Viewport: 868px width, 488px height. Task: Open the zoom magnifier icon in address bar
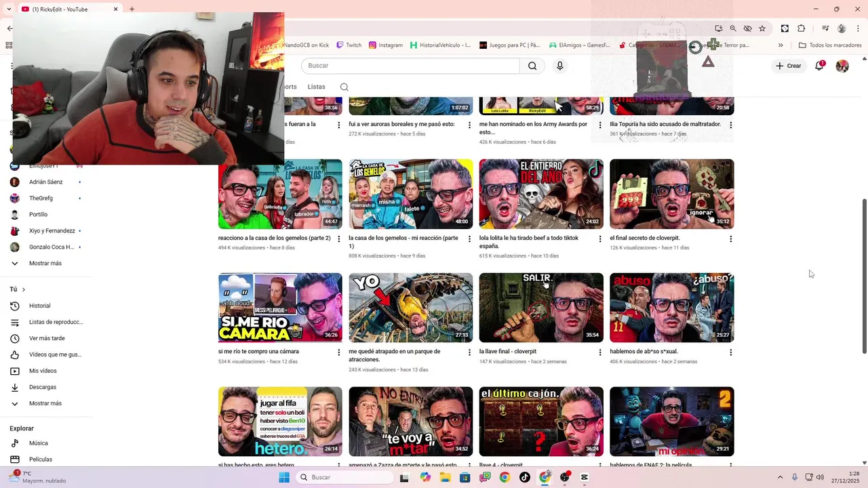coord(733,28)
